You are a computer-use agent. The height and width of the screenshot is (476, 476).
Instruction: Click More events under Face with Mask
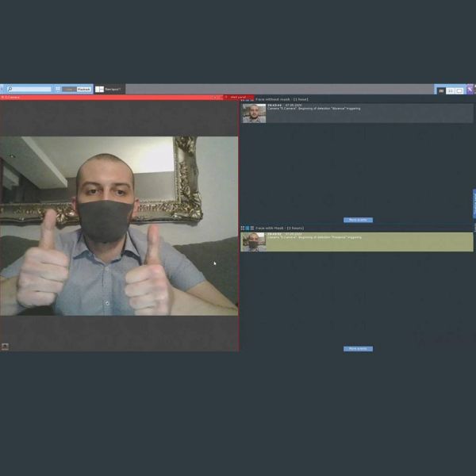pos(358,348)
